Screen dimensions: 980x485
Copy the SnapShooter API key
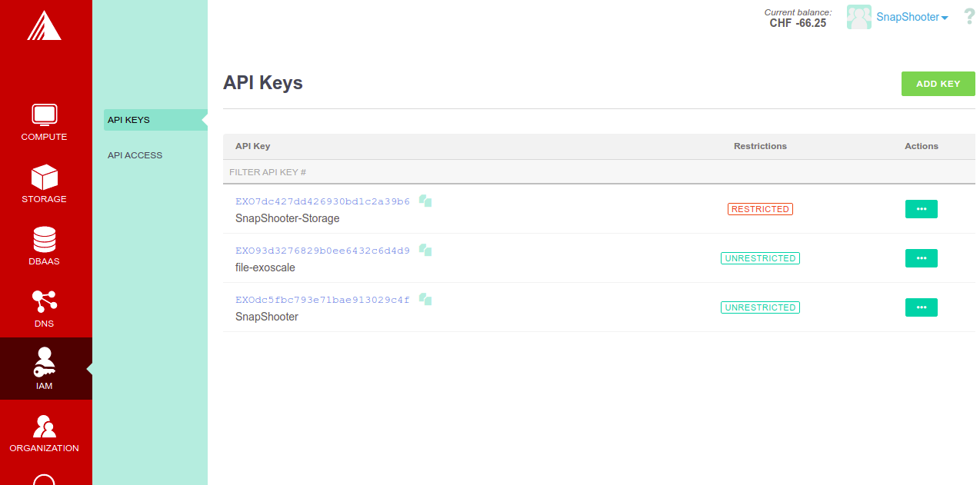(425, 300)
